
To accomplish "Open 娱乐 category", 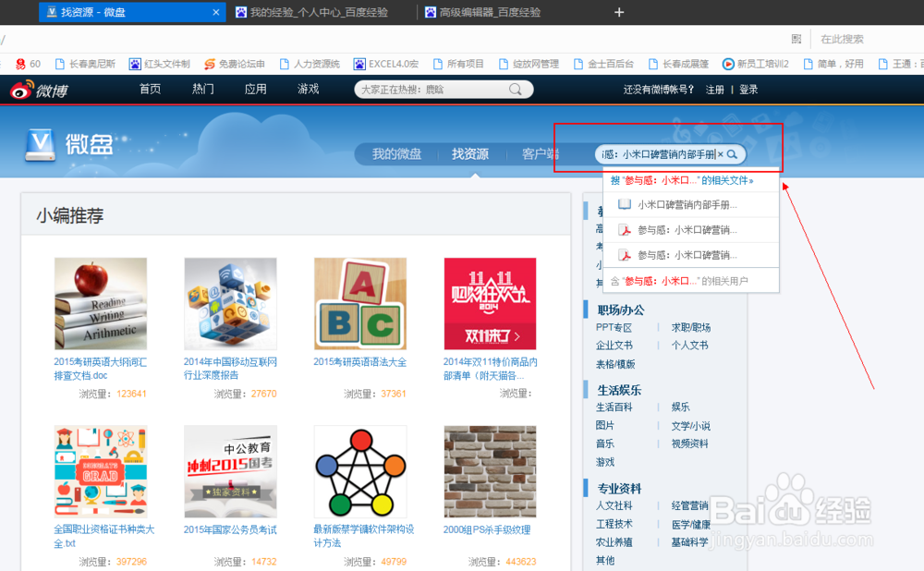I will click(x=681, y=407).
